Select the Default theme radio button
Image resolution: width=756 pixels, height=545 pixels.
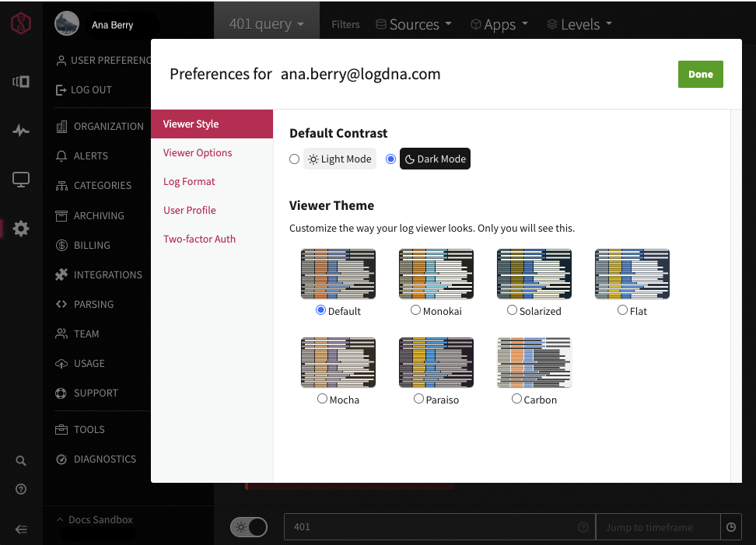pos(320,310)
